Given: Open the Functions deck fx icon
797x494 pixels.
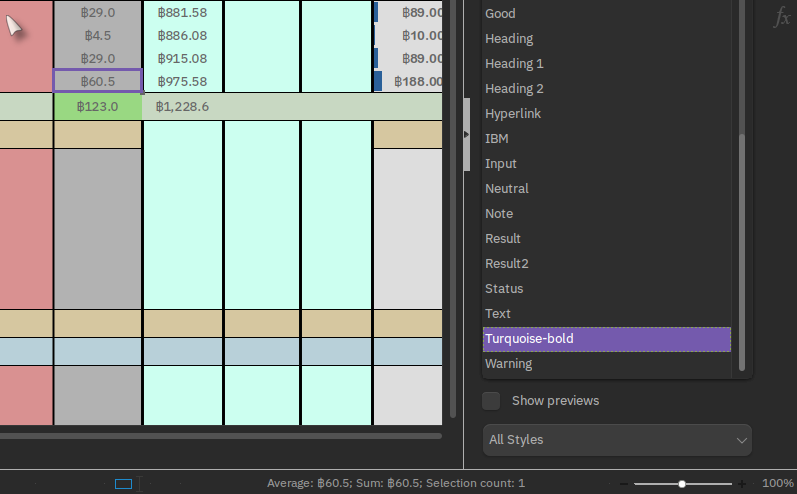Looking at the screenshot, I should point(782,18).
